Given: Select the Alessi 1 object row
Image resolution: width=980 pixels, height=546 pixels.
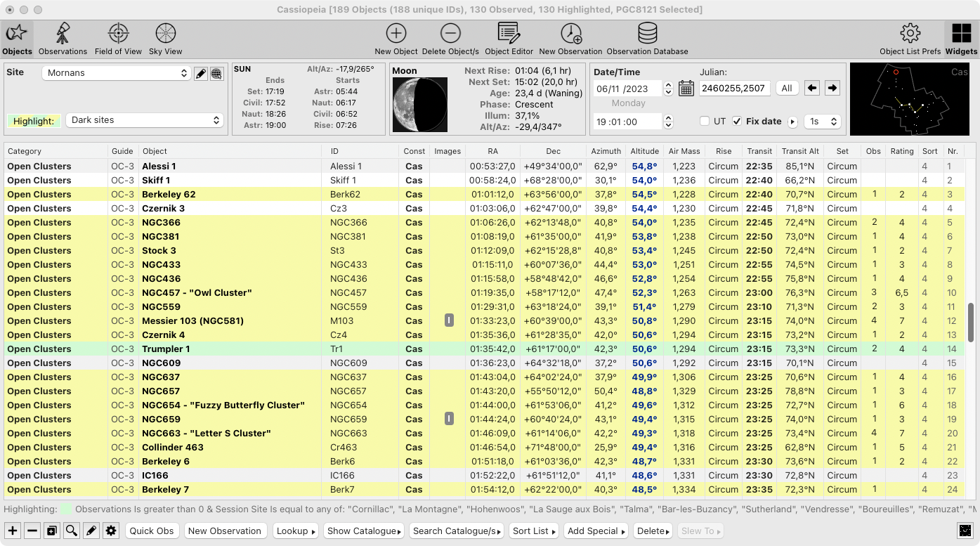Looking at the screenshot, I should (485, 166).
